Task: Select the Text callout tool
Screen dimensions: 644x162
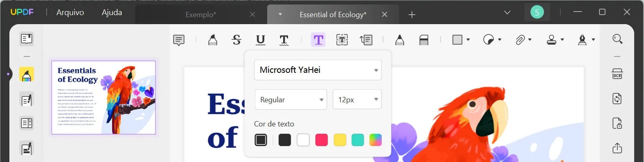Action: pyautogui.click(x=366, y=40)
